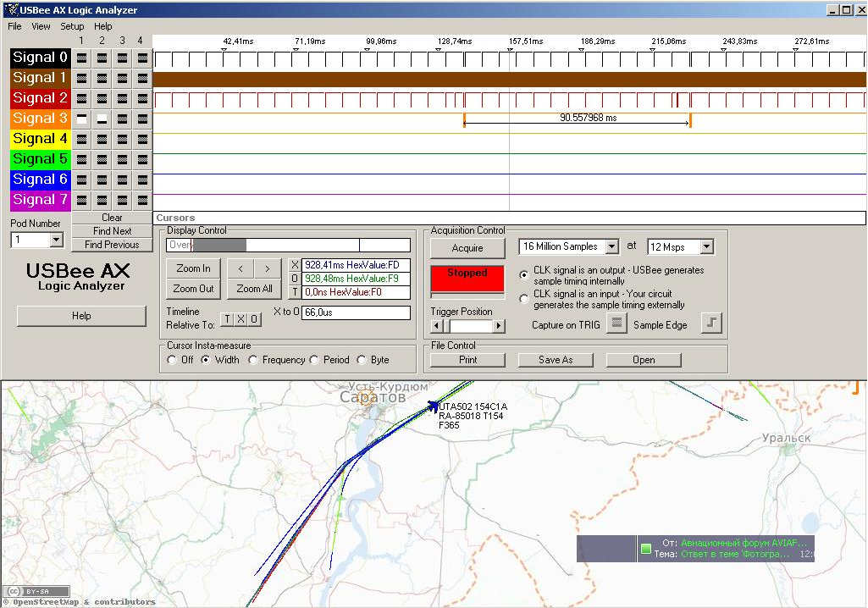
Task: Click the CC BY-SA license badge on map
Action: tap(36, 591)
